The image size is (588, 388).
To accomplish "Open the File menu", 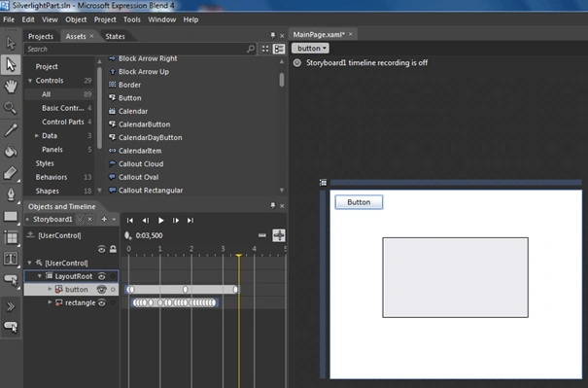I will (x=9, y=19).
